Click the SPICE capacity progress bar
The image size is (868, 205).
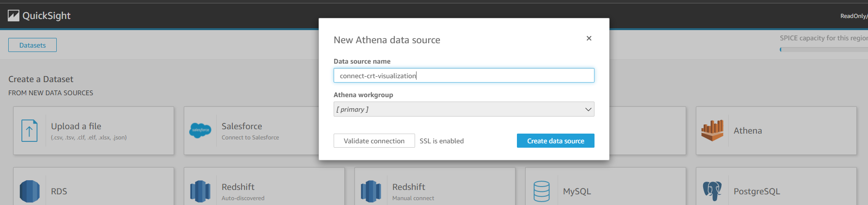click(823, 50)
